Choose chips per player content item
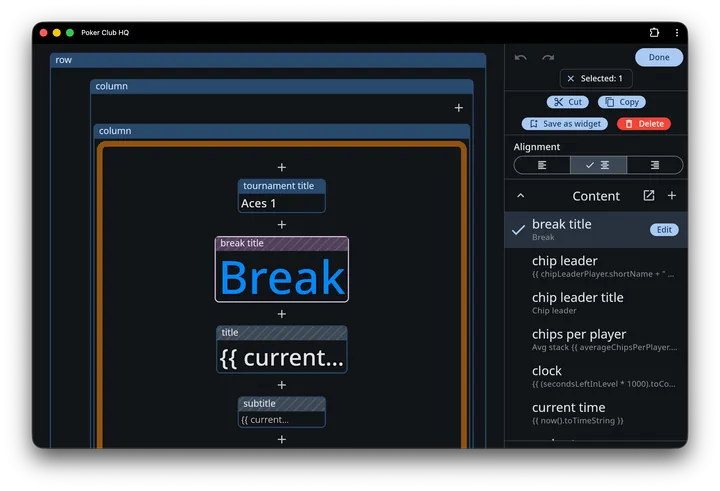The image size is (720, 491). click(596, 340)
